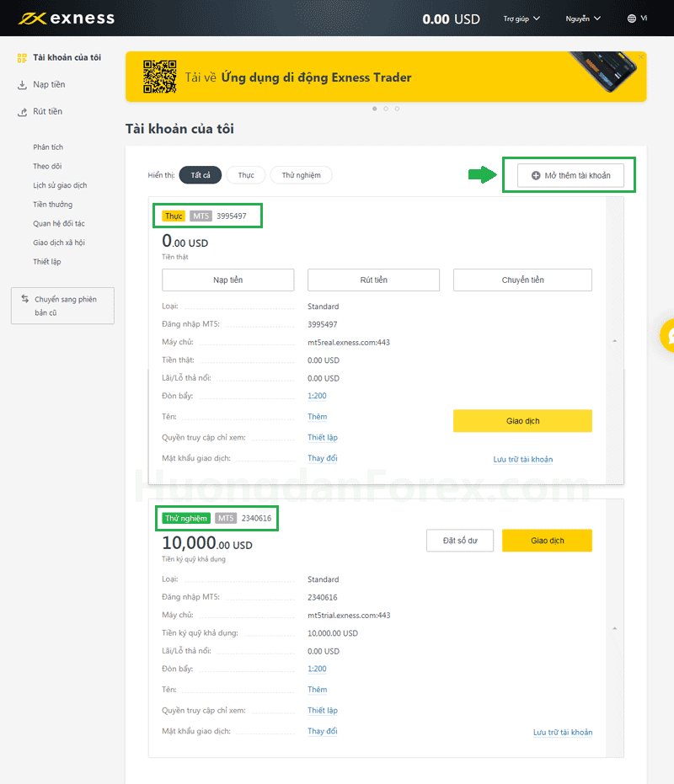
Task: Click the switch-version arrows icon
Action: 24,299
